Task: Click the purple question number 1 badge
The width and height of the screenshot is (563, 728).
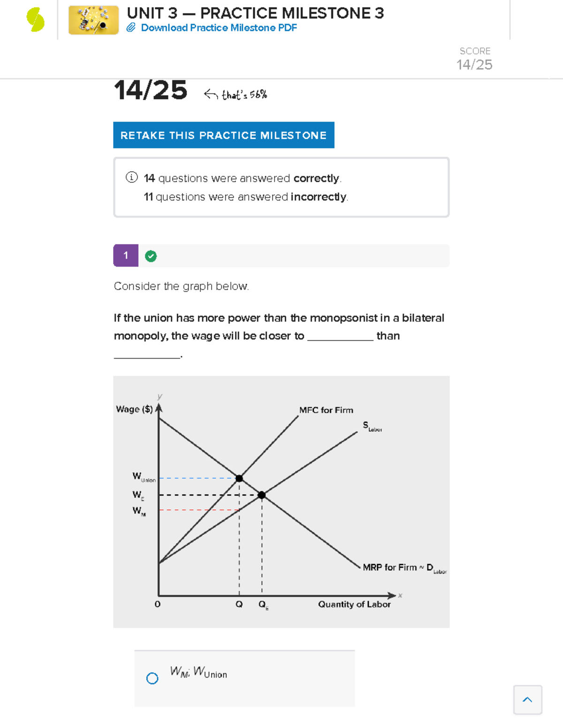Action: (126, 255)
